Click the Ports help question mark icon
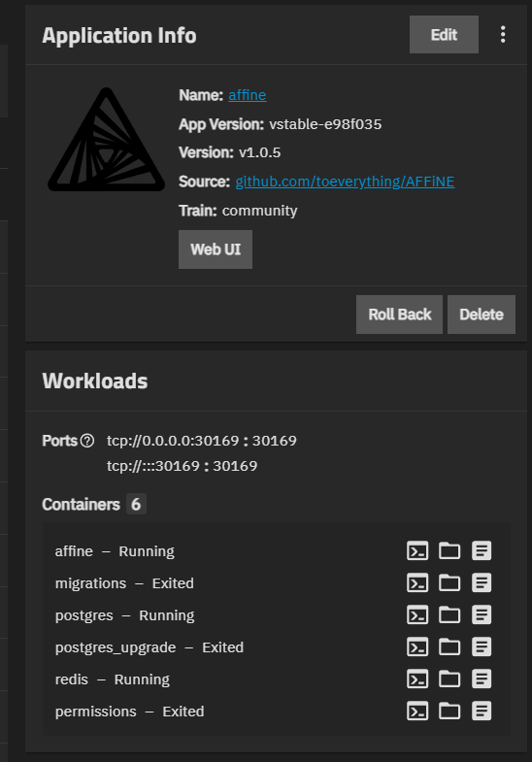 click(x=87, y=441)
